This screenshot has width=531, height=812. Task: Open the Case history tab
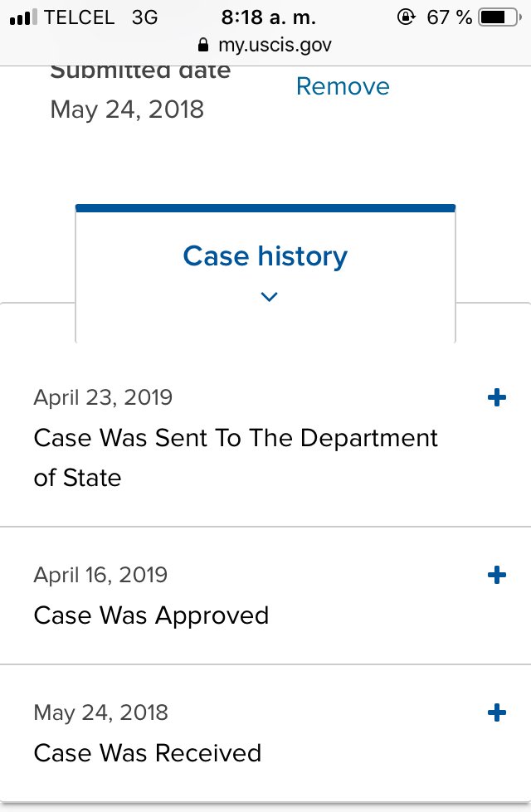265,273
